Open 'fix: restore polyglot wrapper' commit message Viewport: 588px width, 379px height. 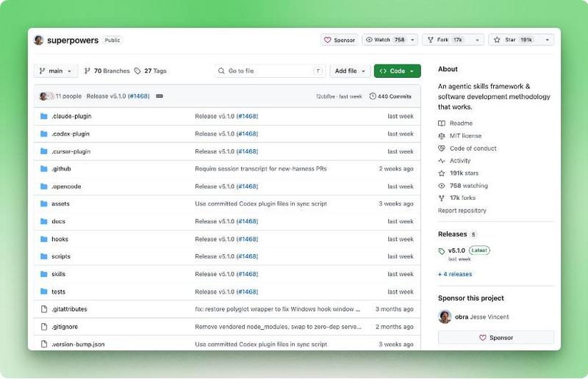(277, 309)
